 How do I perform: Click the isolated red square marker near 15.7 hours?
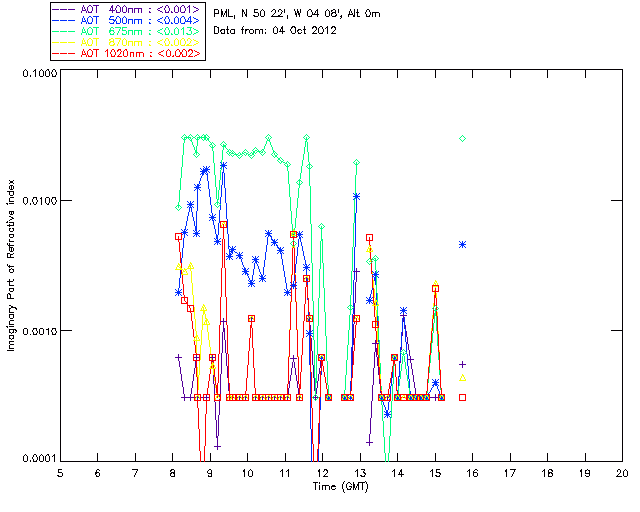point(462,397)
